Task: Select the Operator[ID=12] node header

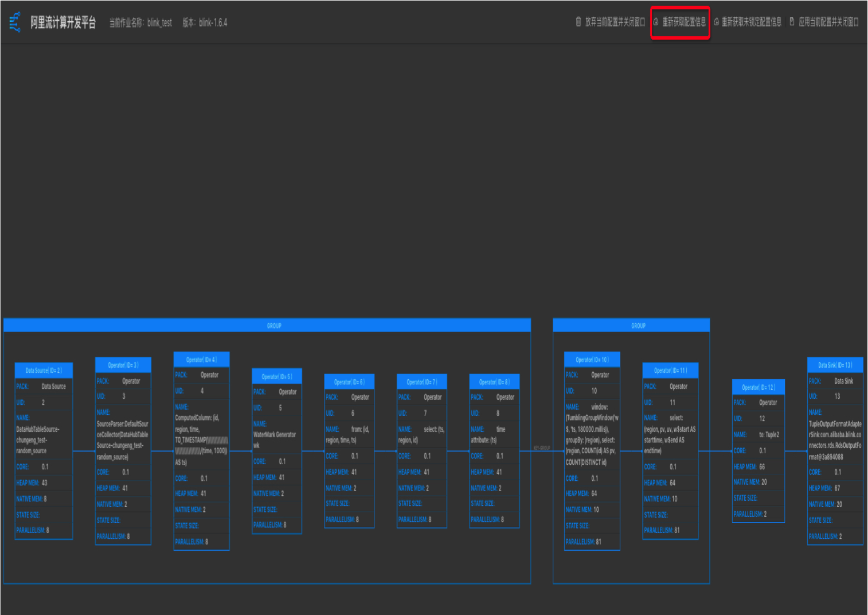Action: (758, 387)
